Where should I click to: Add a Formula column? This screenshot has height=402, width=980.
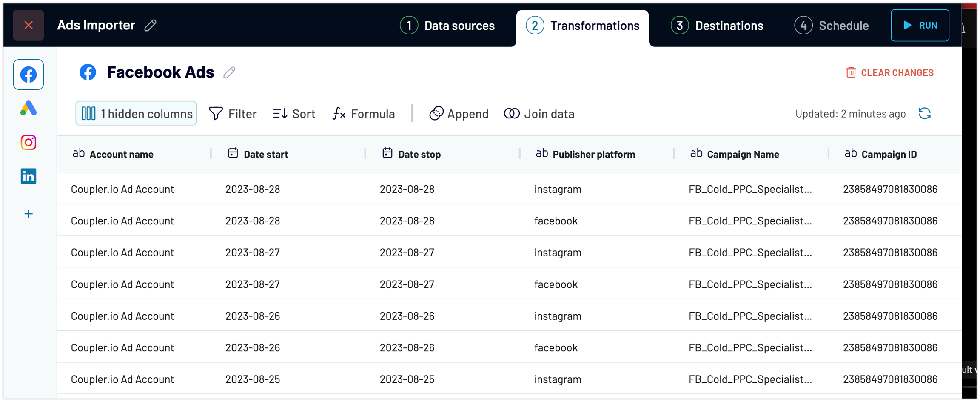coord(364,114)
